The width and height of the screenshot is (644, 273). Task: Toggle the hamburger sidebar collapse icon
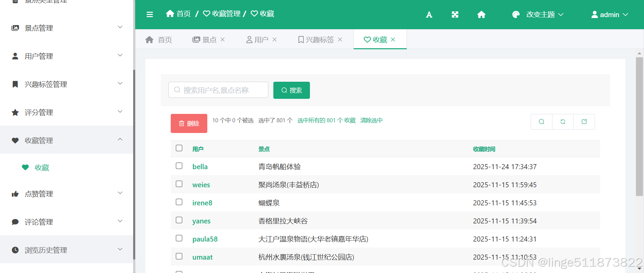[x=150, y=14]
